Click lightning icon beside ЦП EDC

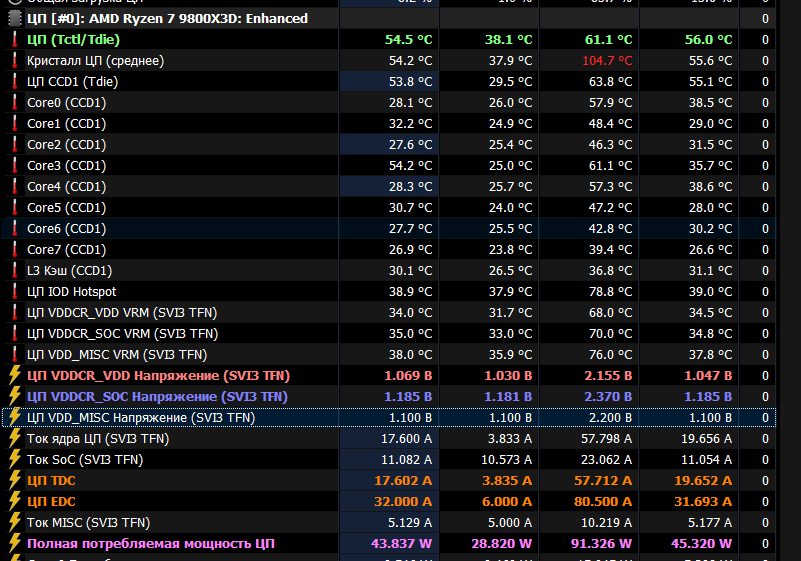(x=15, y=501)
